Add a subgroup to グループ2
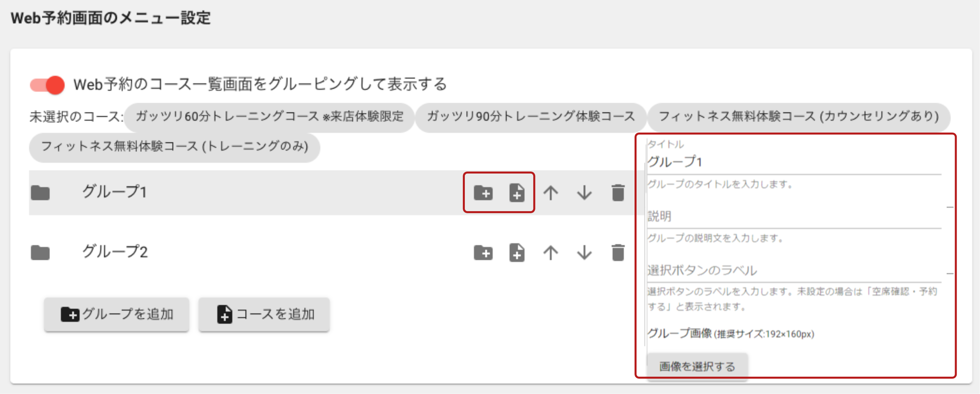 483,253
